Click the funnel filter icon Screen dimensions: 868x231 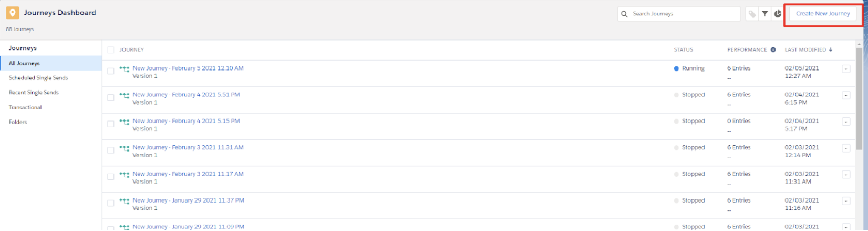point(765,14)
